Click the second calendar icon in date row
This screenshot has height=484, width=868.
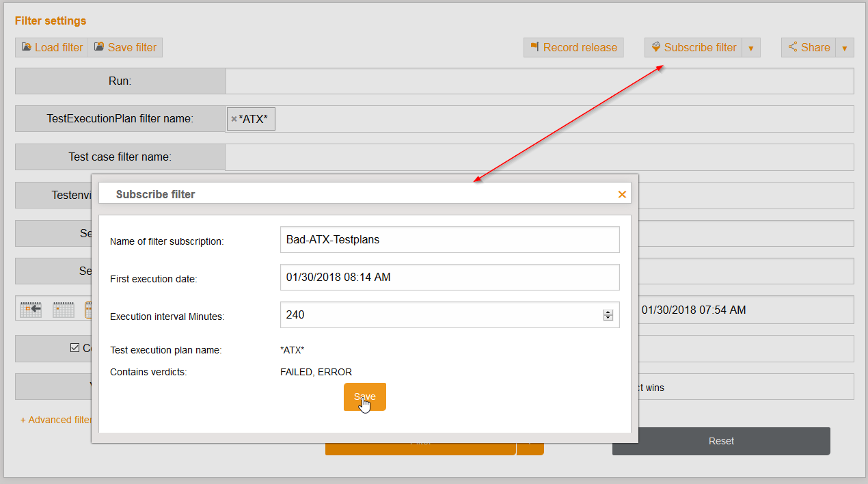pos(64,310)
